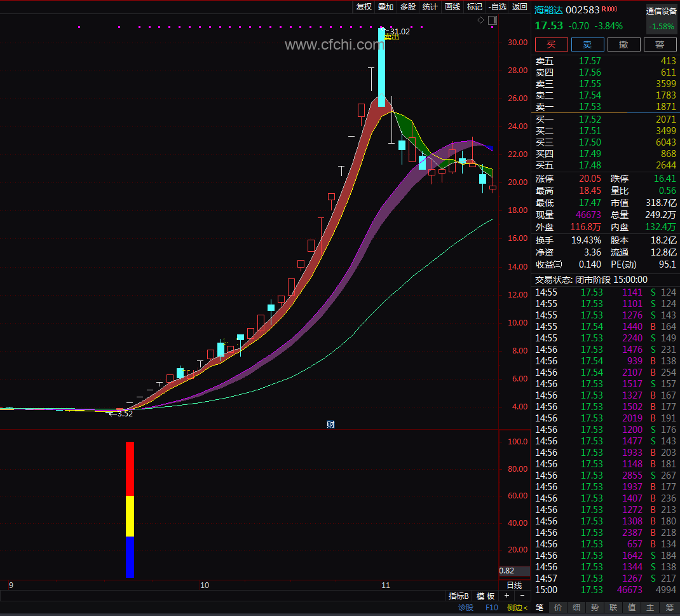The width and height of the screenshot is (680, 616).
Task: Click 买三 price 17.50
Action: [590, 142]
